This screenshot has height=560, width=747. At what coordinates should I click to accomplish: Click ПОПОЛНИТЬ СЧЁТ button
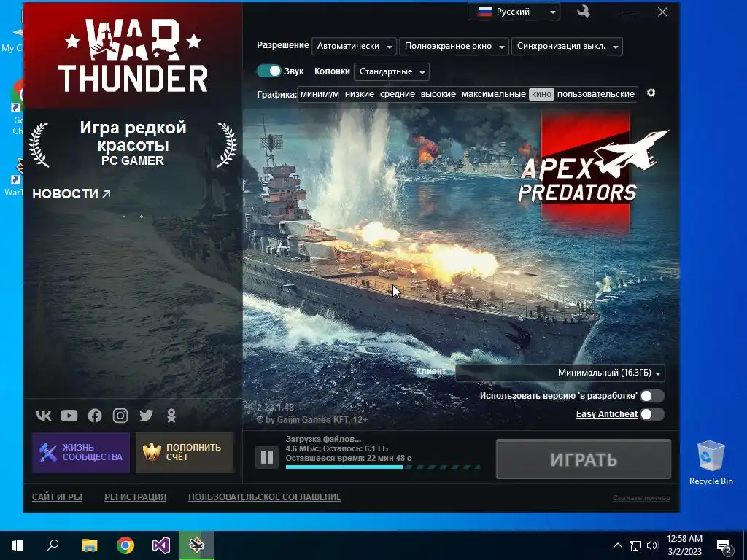tap(185, 452)
